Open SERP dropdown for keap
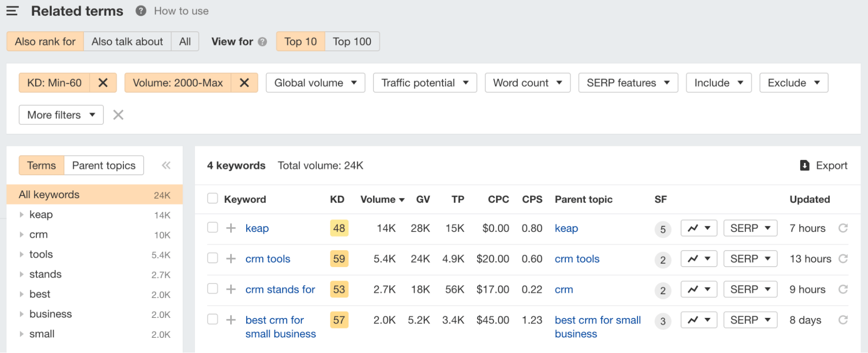 [x=750, y=228]
